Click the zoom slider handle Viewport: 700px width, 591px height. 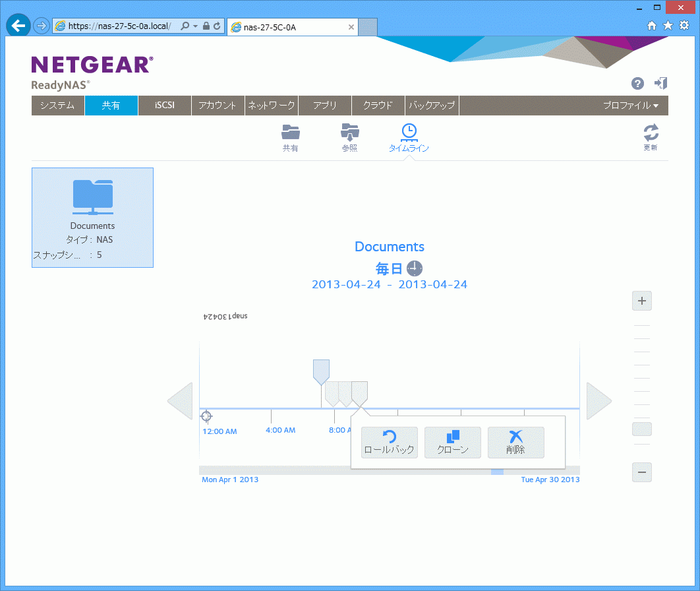point(641,429)
